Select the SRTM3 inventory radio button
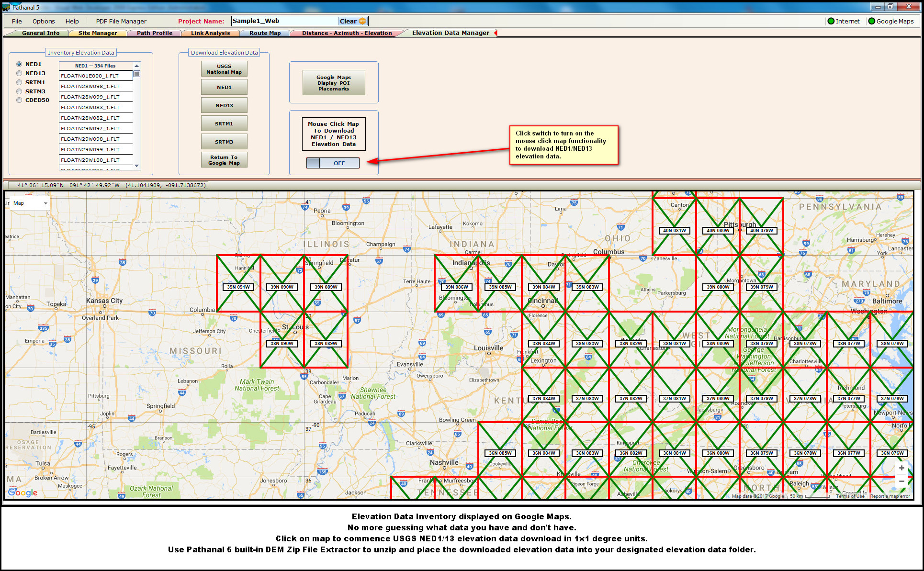 pyautogui.click(x=19, y=91)
